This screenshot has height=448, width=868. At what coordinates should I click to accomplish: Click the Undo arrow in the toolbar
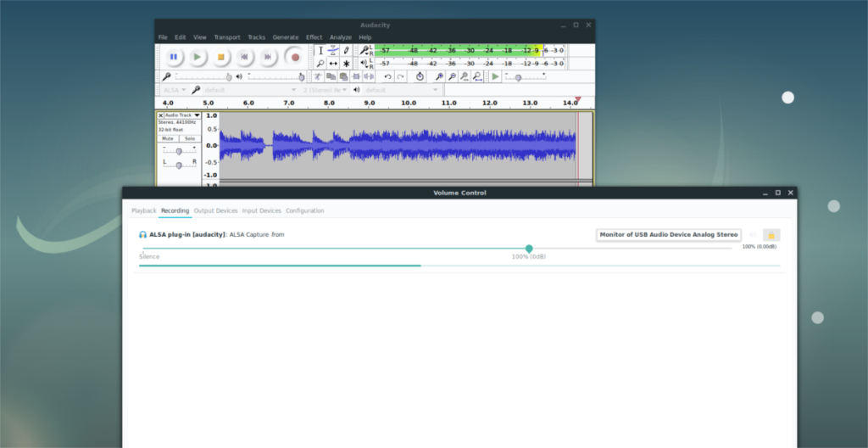click(x=388, y=76)
